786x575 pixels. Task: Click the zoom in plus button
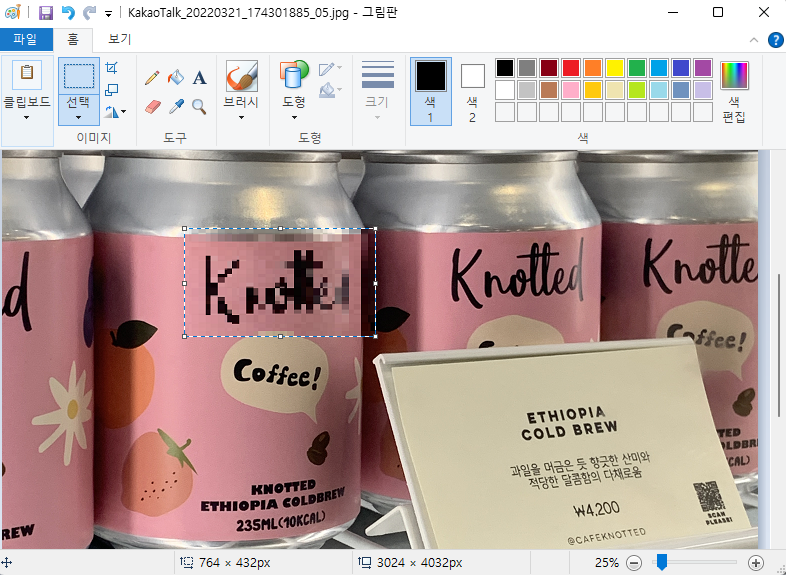pyautogui.click(x=755, y=563)
